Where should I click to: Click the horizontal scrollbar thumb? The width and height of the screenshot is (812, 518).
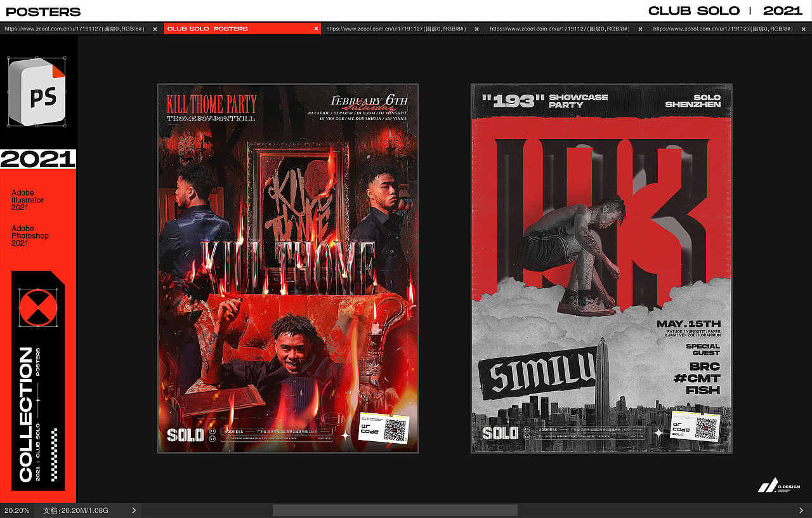coord(395,510)
